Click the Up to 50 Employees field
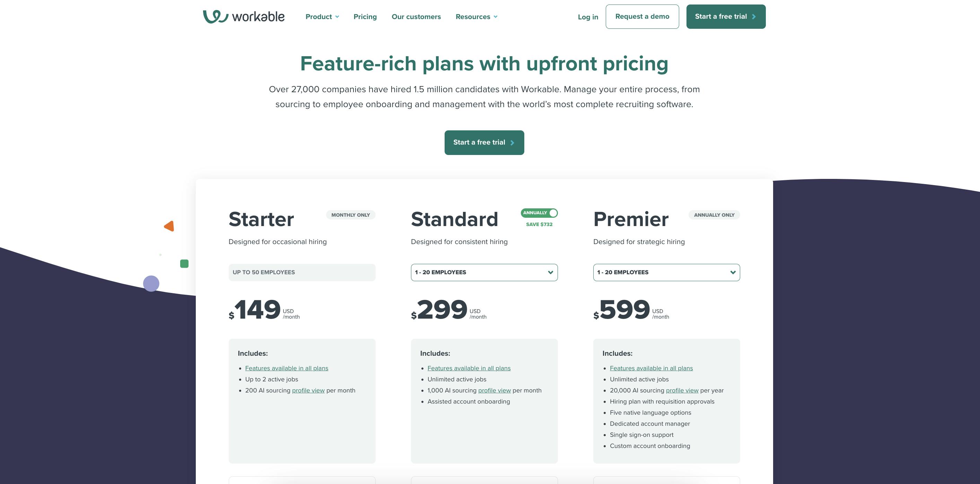Screen dimensions: 980x484 tap(302, 273)
